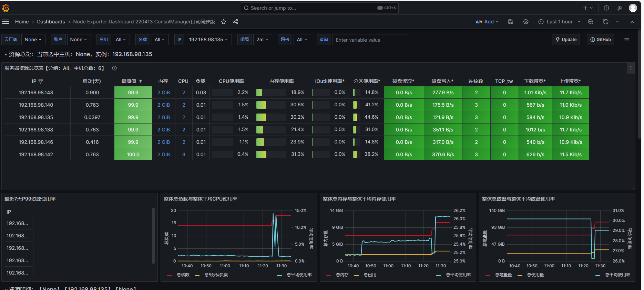Viewport: 644px width, 290px height.
Task: Click the memory usage bar showing 30.6%
Action: click(x=271, y=105)
